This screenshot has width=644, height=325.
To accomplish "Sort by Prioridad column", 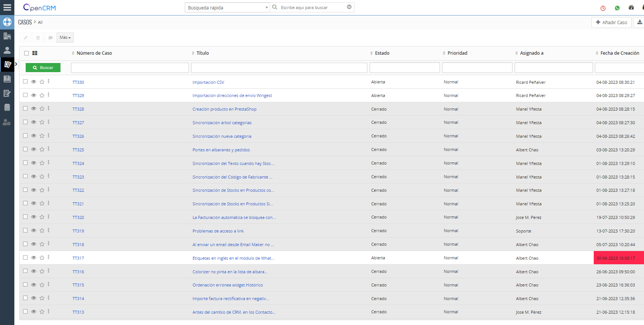I will click(457, 53).
